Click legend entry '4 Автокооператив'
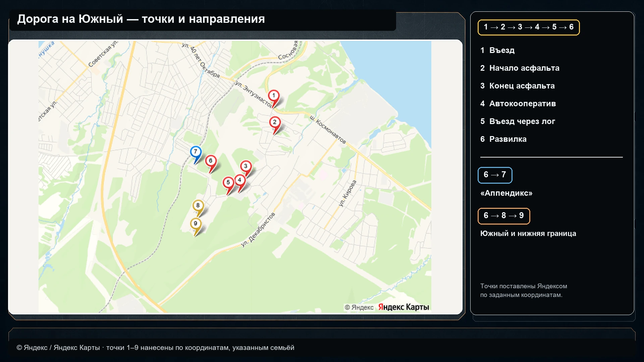This screenshot has width=644, height=362. pos(518,104)
